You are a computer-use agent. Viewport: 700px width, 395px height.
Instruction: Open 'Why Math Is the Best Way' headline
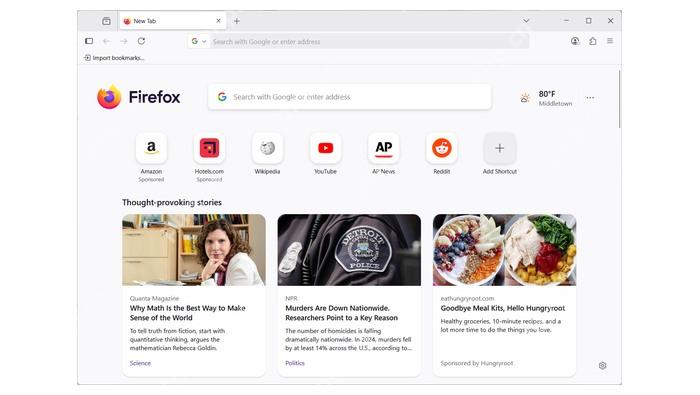pos(188,313)
